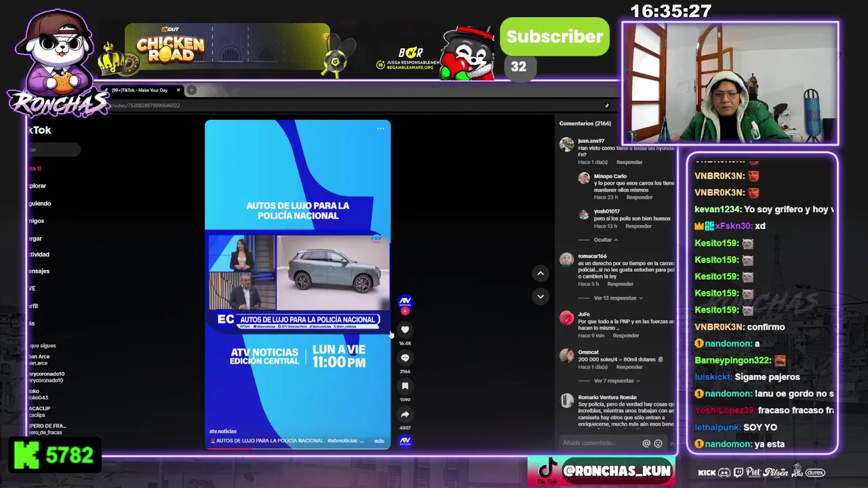Open username romacar166 in comments
Image resolution: width=868 pixels, height=488 pixels.
[x=592, y=256]
